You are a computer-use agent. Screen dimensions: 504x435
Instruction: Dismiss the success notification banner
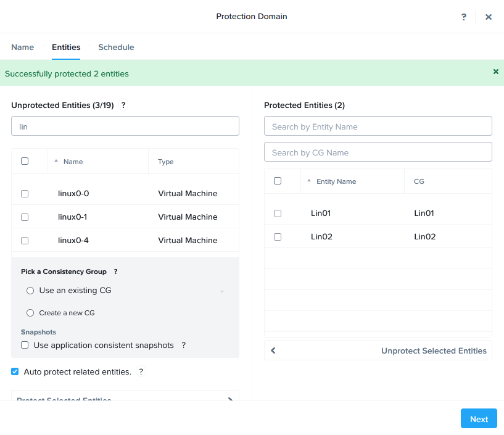(495, 72)
